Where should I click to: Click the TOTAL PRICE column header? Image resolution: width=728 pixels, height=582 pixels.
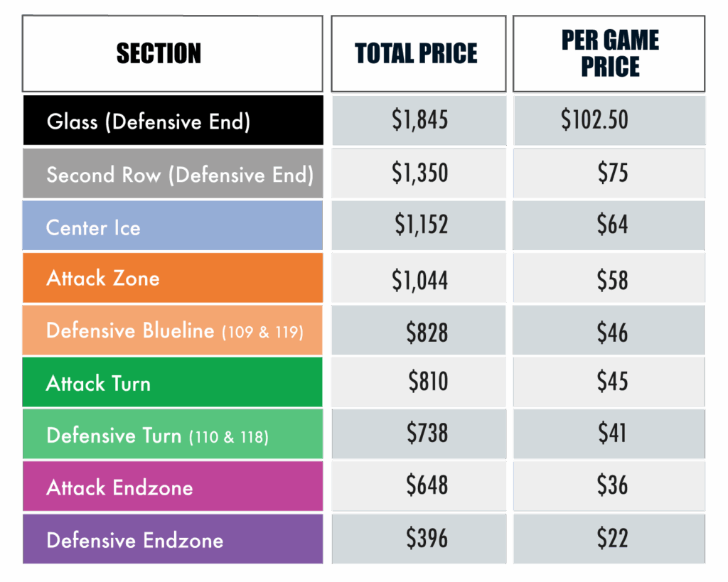(418, 54)
